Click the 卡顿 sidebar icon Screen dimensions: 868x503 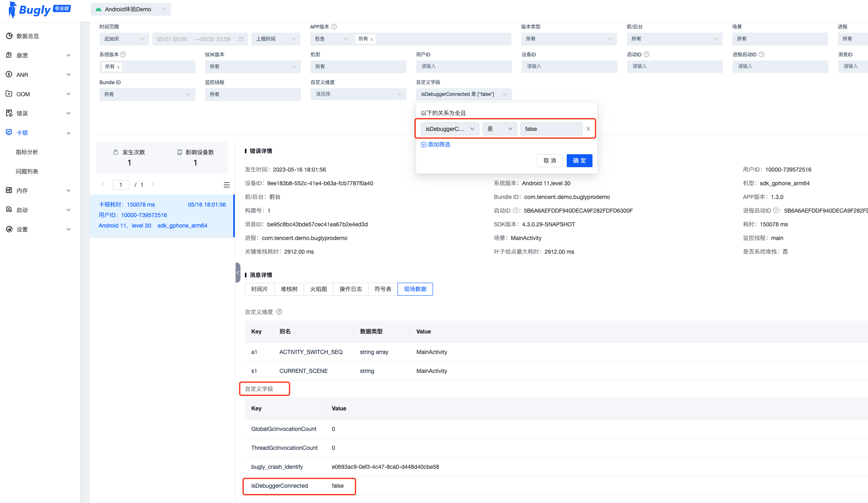pos(9,132)
